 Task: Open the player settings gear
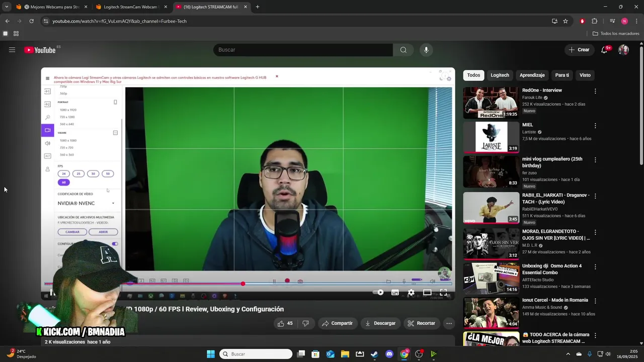(x=411, y=292)
